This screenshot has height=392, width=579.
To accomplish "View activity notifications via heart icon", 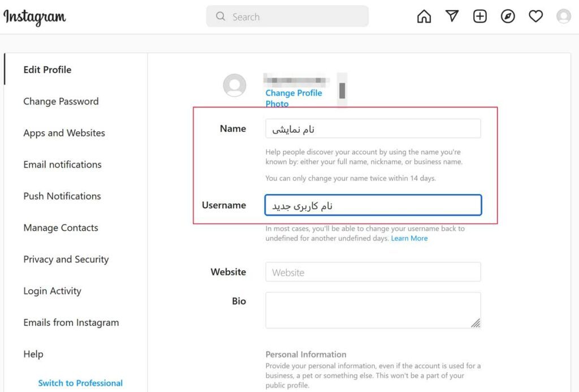I will tap(535, 16).
